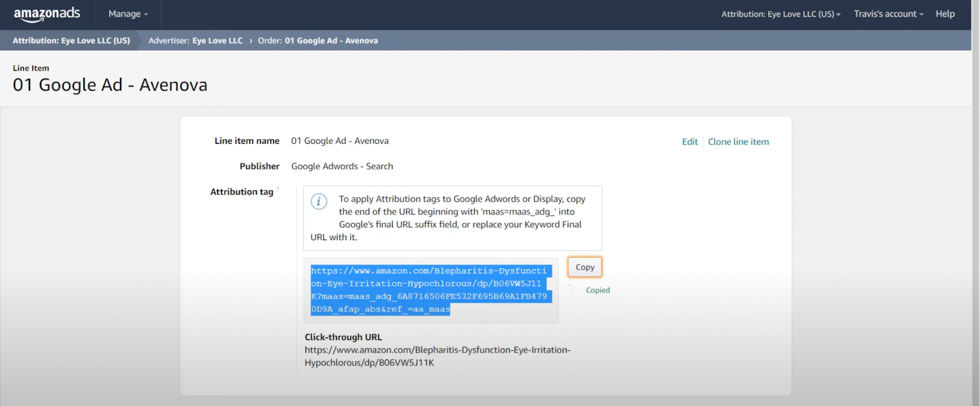Click the 'Google Adwords - Search' publisher value
This screenshot has width=980, height=406.
click(x=342, y=167)
